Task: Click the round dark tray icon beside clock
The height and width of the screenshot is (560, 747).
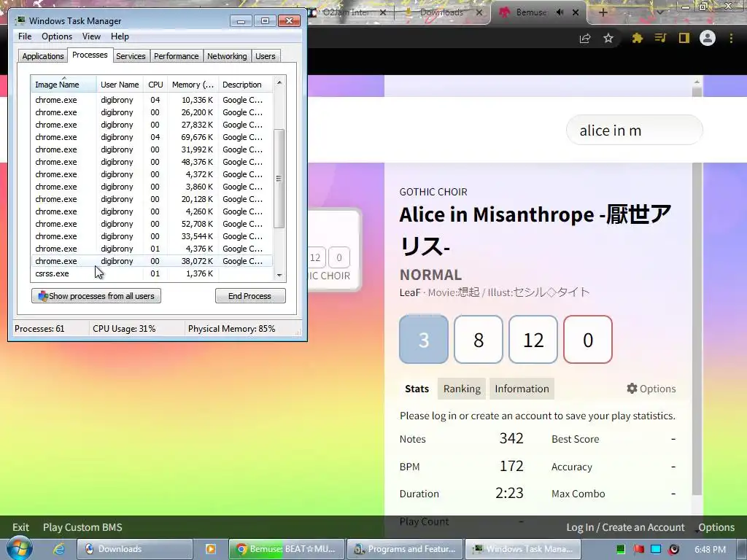Action: 673,549
